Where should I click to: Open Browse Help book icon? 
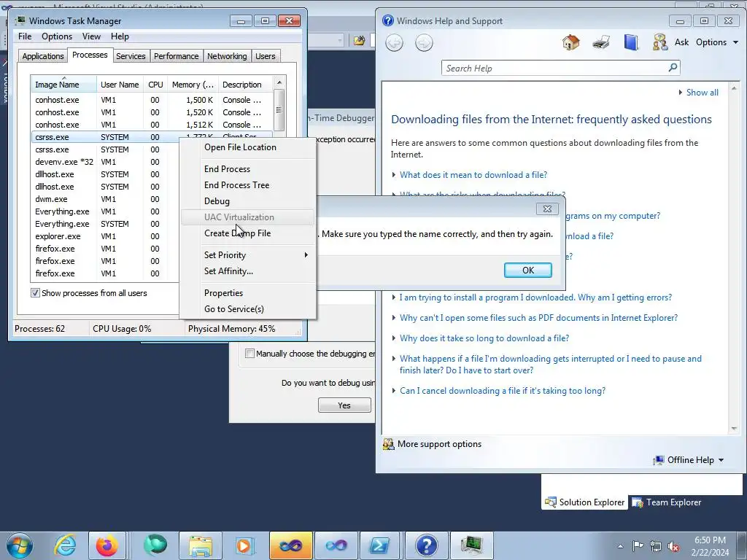coord(631,42)
